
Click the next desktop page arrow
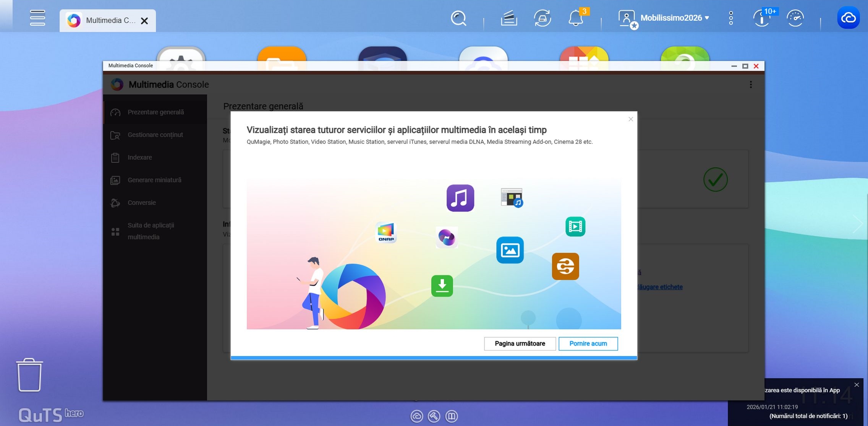[x=858, y=224]
